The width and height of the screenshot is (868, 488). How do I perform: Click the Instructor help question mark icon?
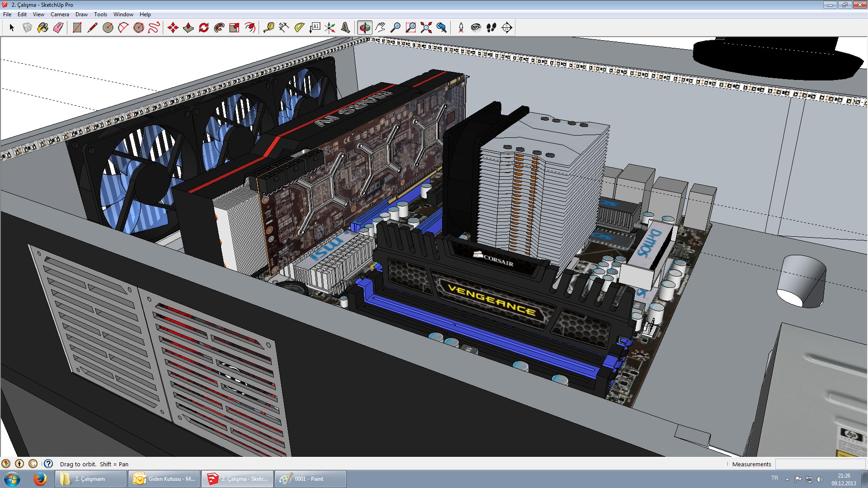[48, 464]
